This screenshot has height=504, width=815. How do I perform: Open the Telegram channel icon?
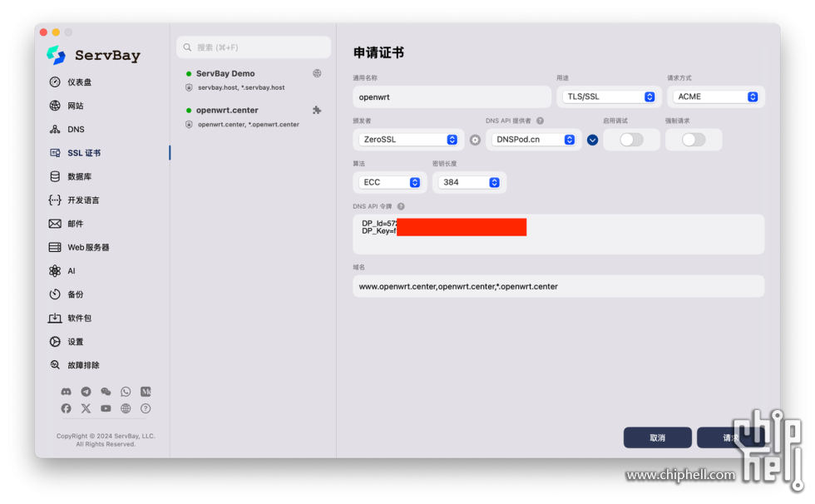[86, 392]
